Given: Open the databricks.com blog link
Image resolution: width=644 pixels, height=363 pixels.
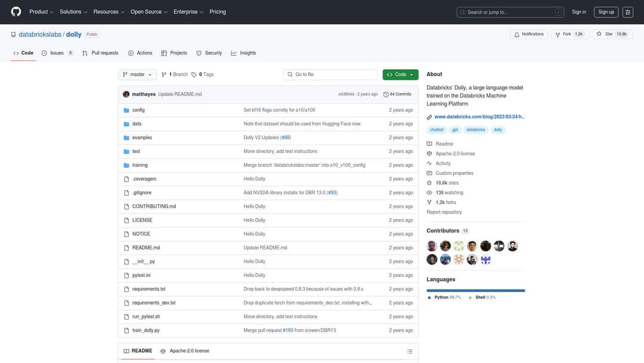Looking at the screenshot, I should tap(479, 117).
